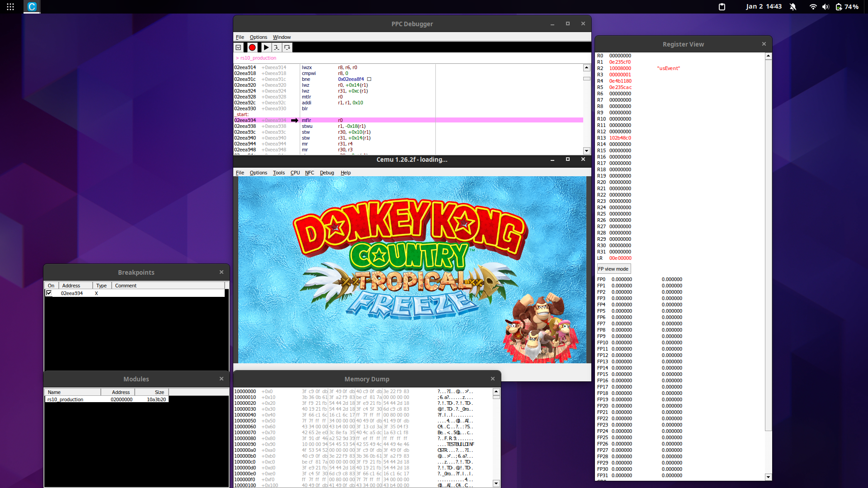
Task: Open the NFC menu in Cemu
Action: click(x=310, y=173)
